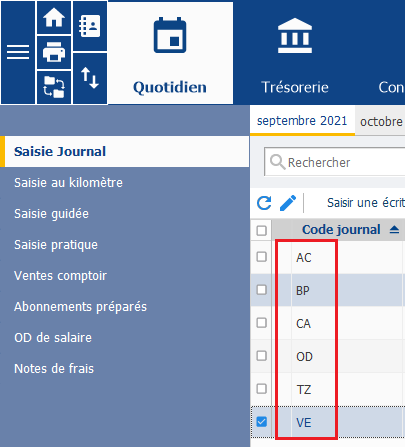Sort by the Code journal column arrow
This screenshot has width=405, height=447.
pos(394,230)
